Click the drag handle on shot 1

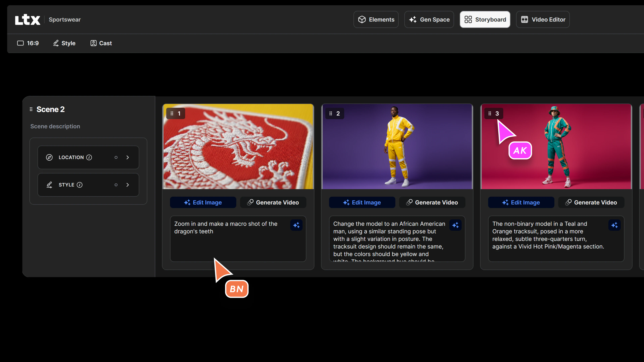(x=172, y=113)
